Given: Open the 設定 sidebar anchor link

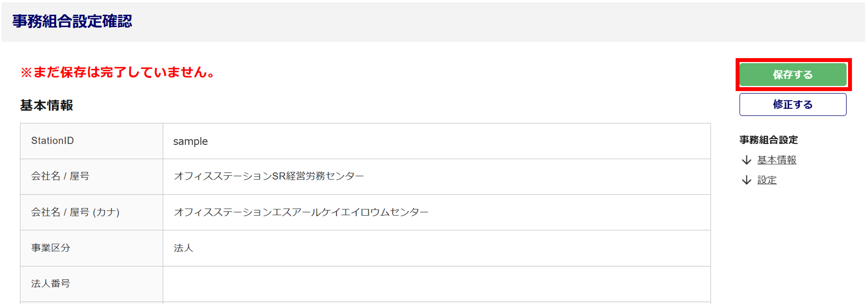Looking at the screenshot, I should pyautogui.click(x=766, y=180).
